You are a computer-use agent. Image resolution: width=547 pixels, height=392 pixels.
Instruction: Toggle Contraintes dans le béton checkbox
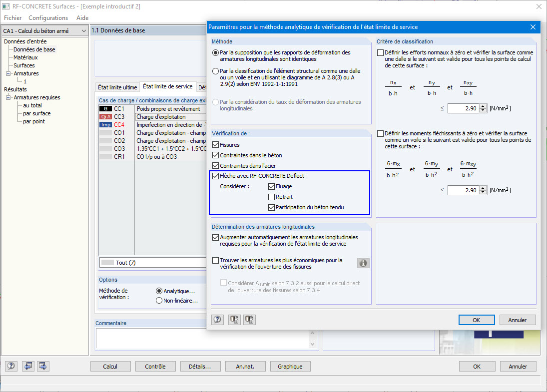(x=216, y=155)
